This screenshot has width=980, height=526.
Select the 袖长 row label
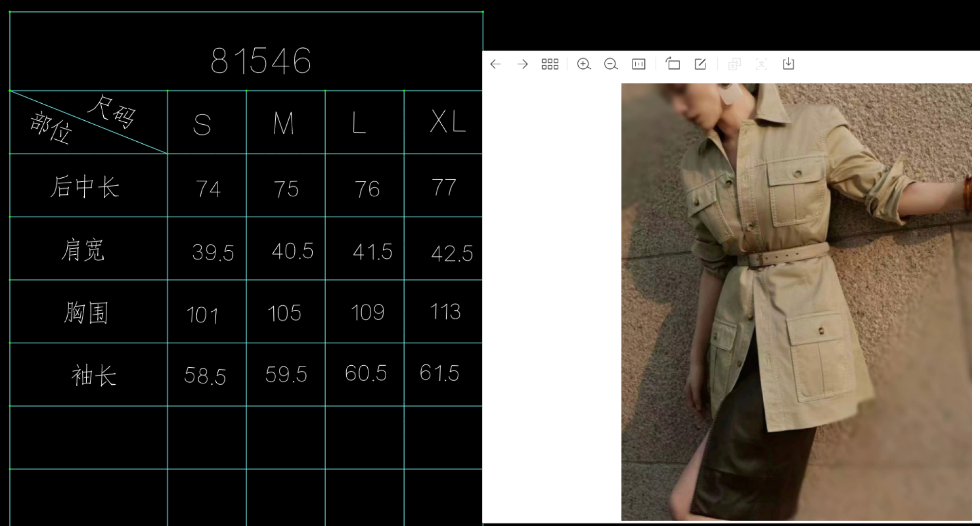point(94,376)
